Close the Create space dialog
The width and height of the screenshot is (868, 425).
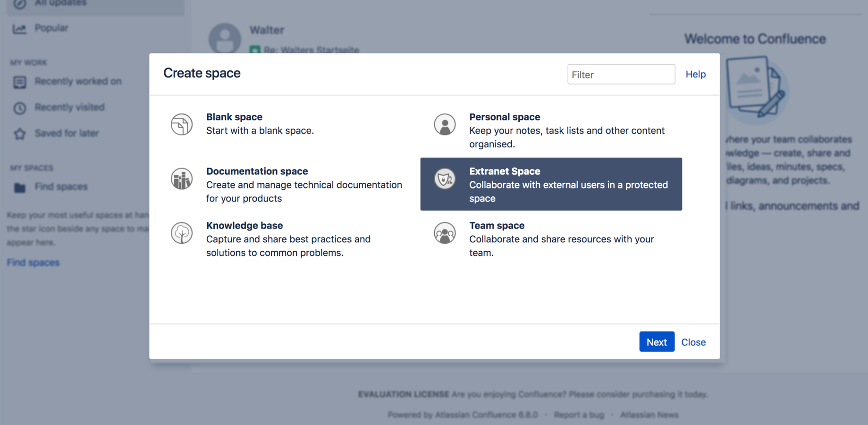click(693, 342)
